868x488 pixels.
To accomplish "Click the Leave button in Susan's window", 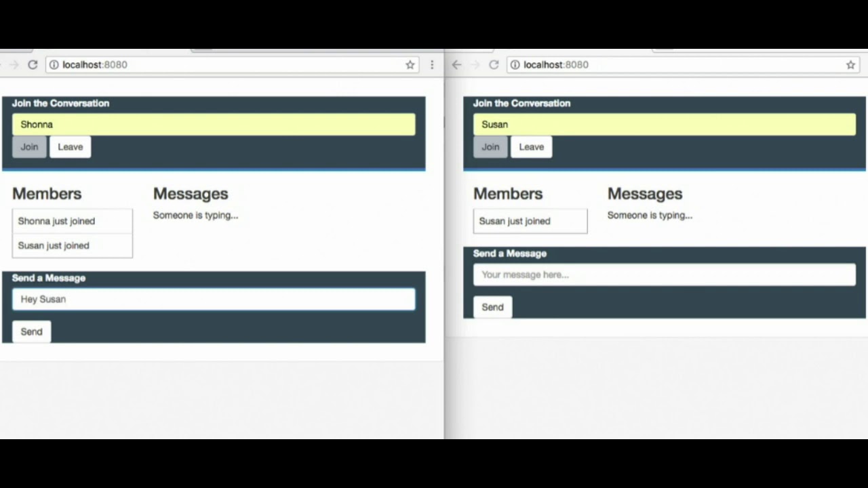I will click(x=532, y=147).
